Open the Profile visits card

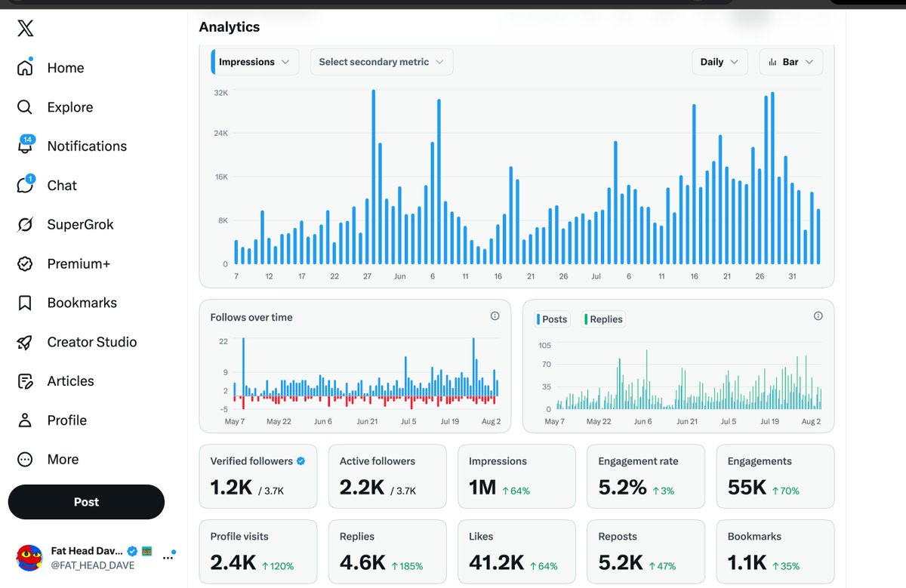click(x=258, y=551)
